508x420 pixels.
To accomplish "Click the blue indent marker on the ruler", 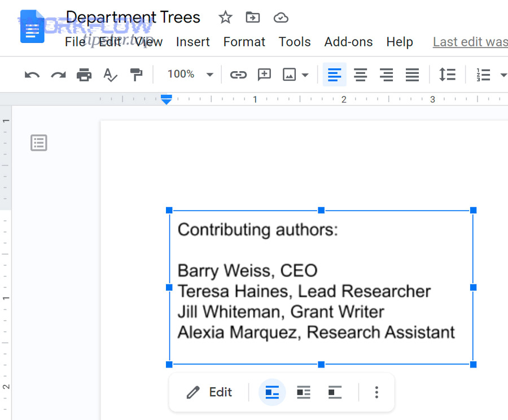I will pyautogui.click(x=166, y=100).
